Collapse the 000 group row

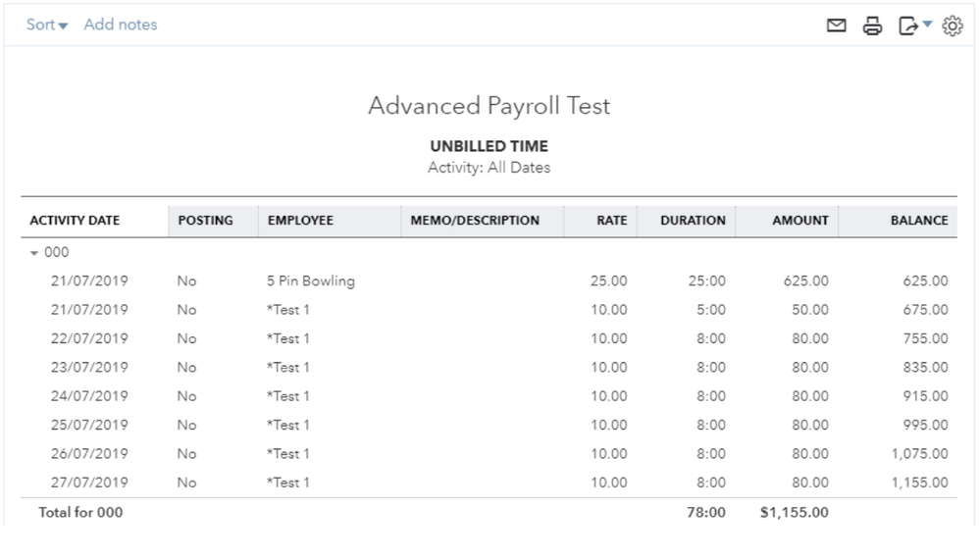coord(36,253)
